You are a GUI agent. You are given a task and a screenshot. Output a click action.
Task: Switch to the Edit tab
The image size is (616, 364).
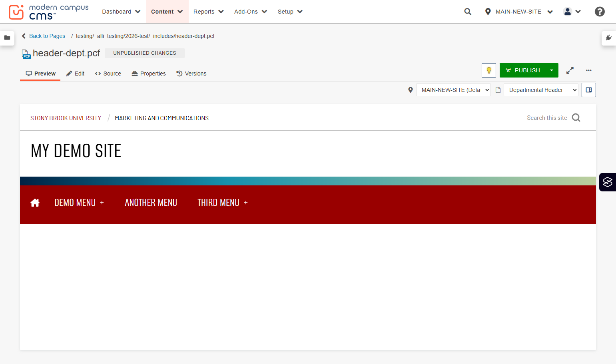point(75,74)
